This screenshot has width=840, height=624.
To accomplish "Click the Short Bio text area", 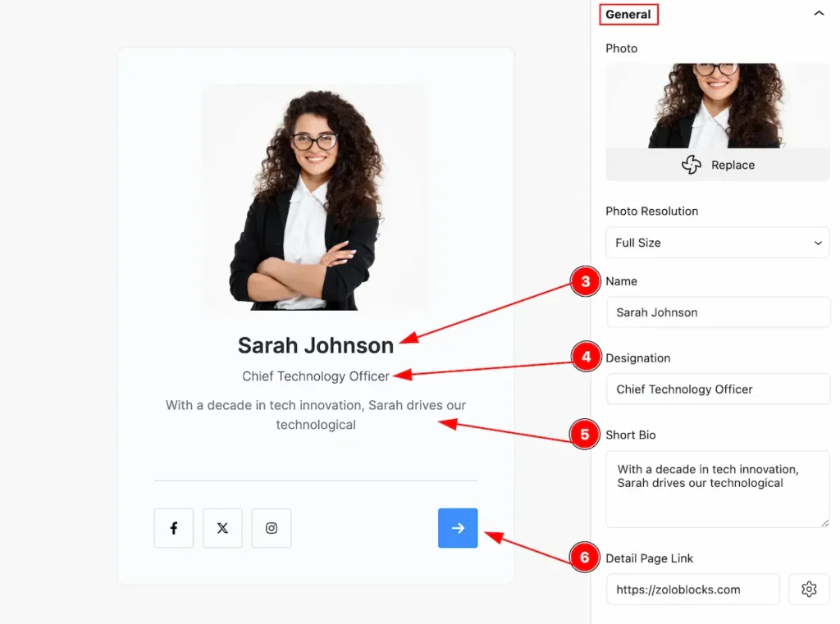I will [x=717, y=489].
